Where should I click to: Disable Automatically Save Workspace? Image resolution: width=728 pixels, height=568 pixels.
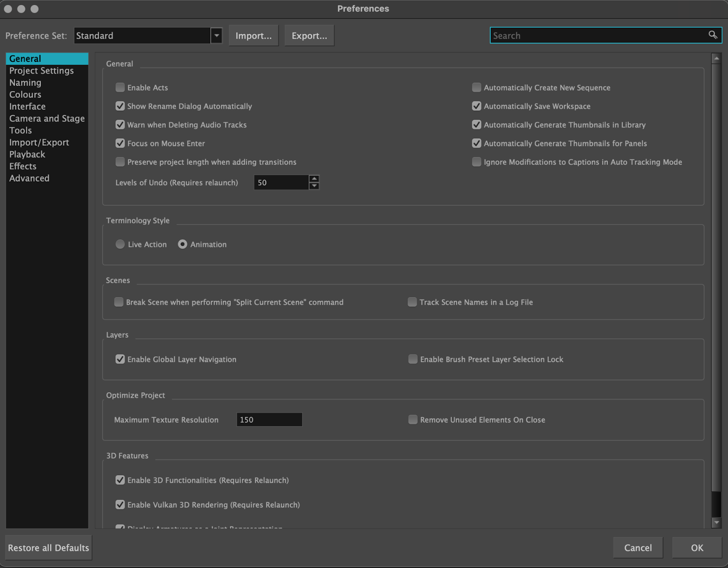tap(476, 106)
